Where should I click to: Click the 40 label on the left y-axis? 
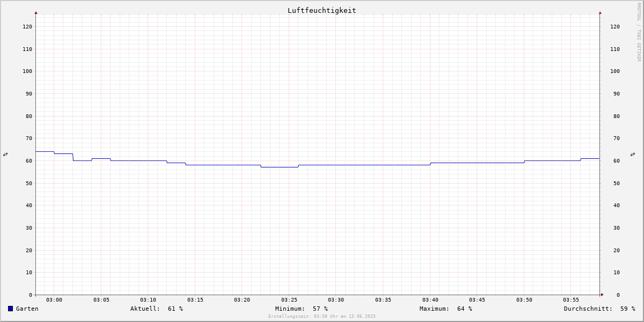[x=29, y=205]
